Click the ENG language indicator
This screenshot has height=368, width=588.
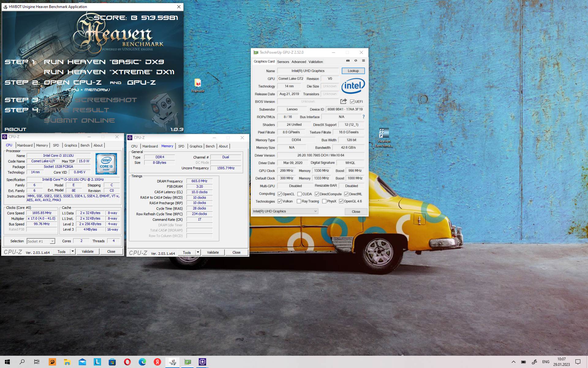pyautogui.click(x=546, y=362)
